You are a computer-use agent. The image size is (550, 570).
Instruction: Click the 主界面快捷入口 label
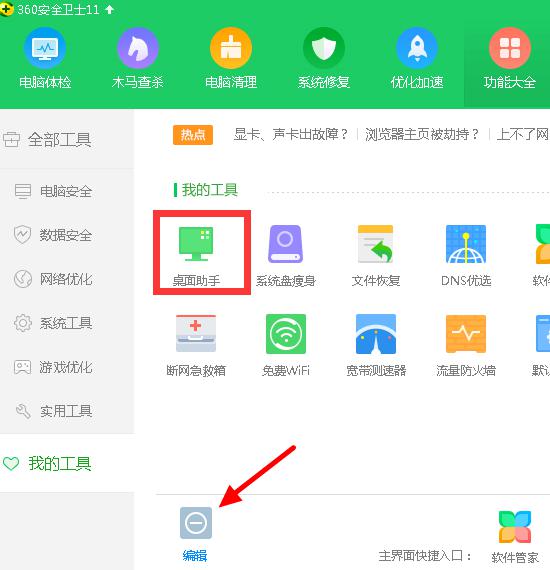(425, 556)
